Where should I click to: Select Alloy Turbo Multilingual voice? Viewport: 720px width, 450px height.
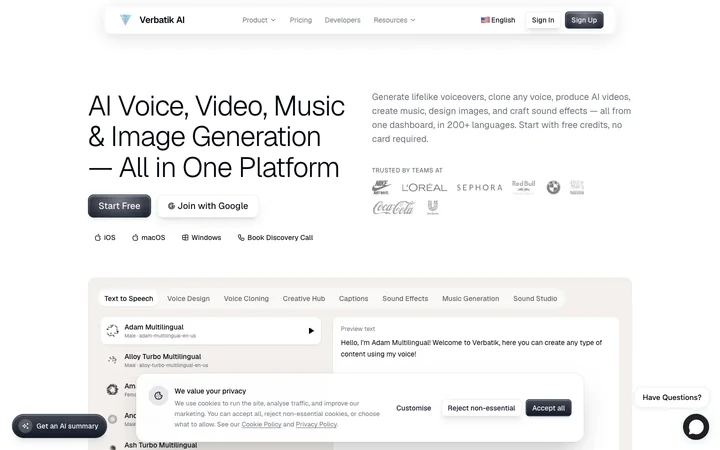pyautogui.click(x=211, y=360)
